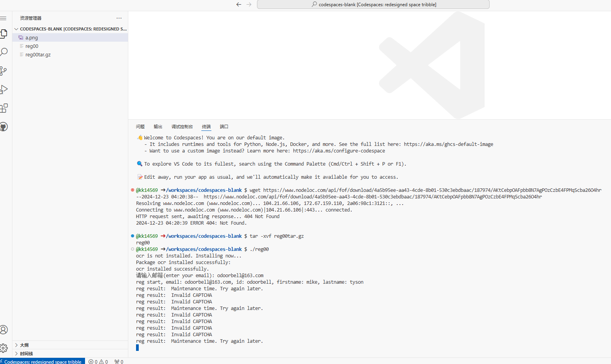Open the aka.ms/configure-codespace link

(x=339, y=151)
